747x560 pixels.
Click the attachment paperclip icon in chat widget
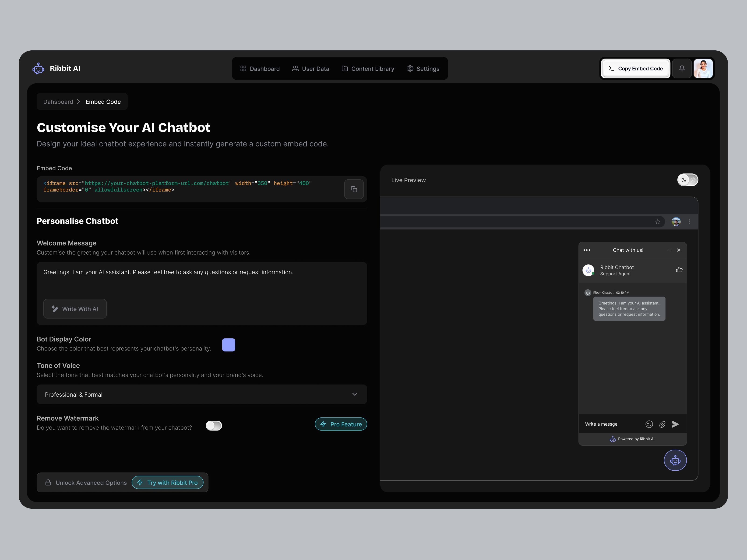[662, 424]
